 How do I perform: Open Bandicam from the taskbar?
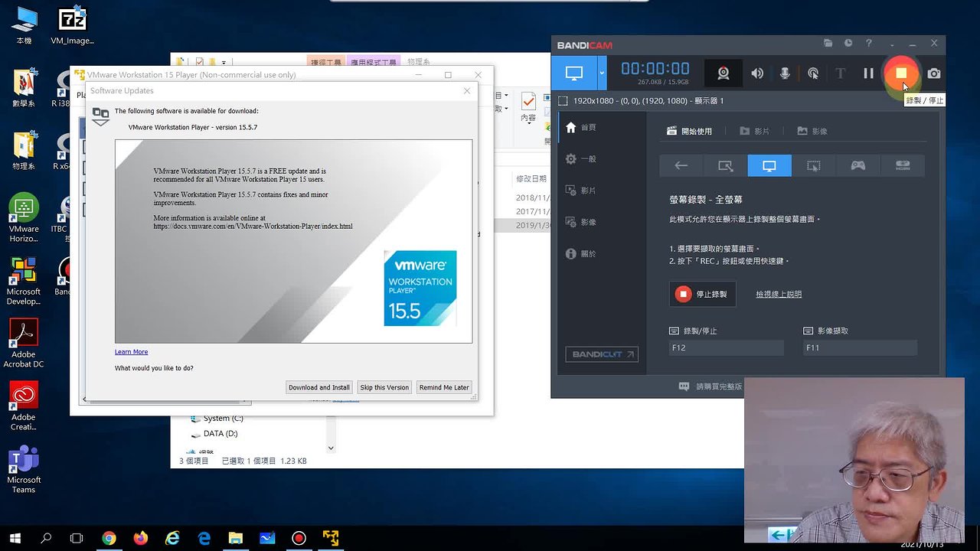pos(299,538)
